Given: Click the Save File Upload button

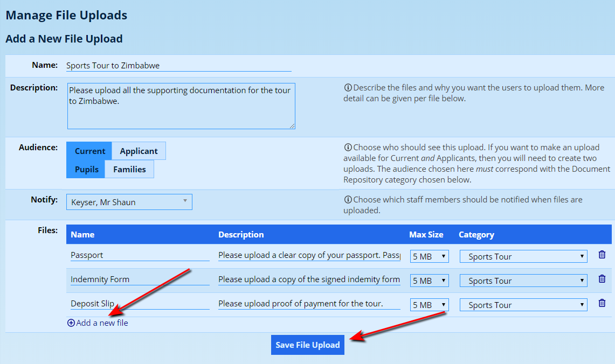Looking at the screenshot, I should 307,345.
